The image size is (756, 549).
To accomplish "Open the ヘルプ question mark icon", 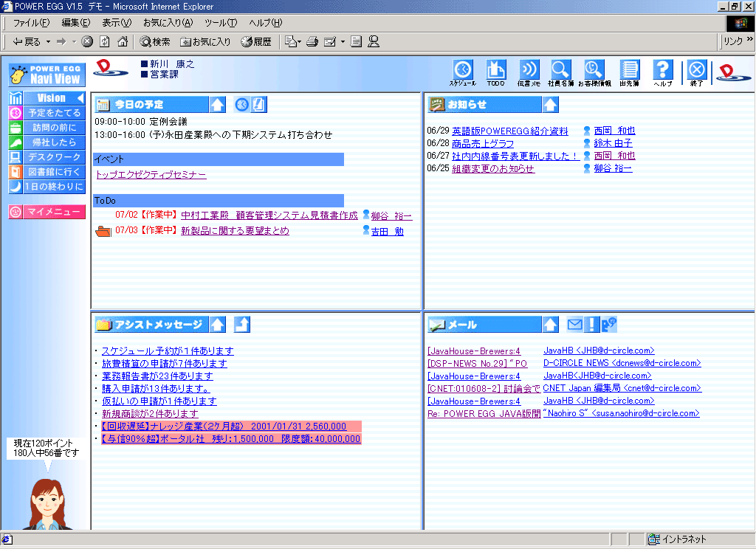I will (x=663, y=73).
